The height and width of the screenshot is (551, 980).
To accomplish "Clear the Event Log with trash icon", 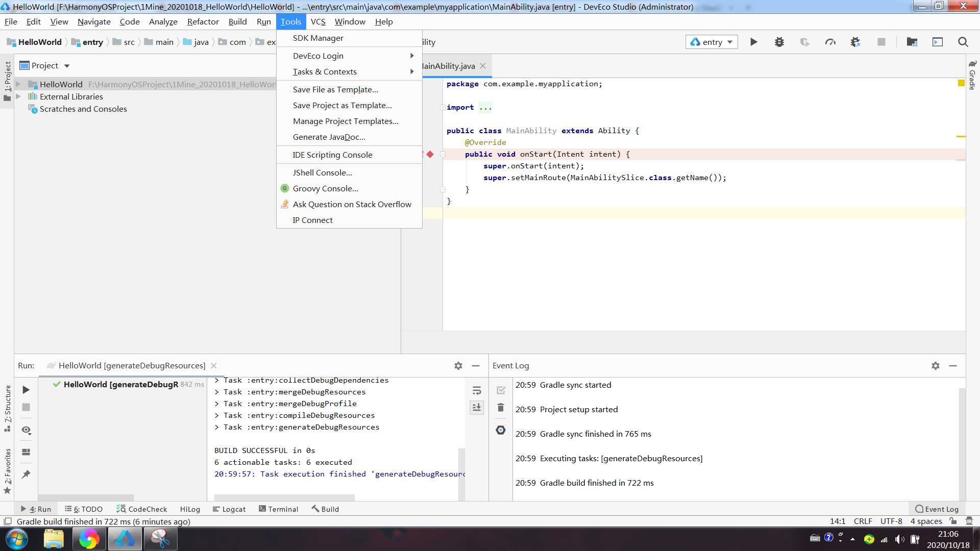I will 501,407.
